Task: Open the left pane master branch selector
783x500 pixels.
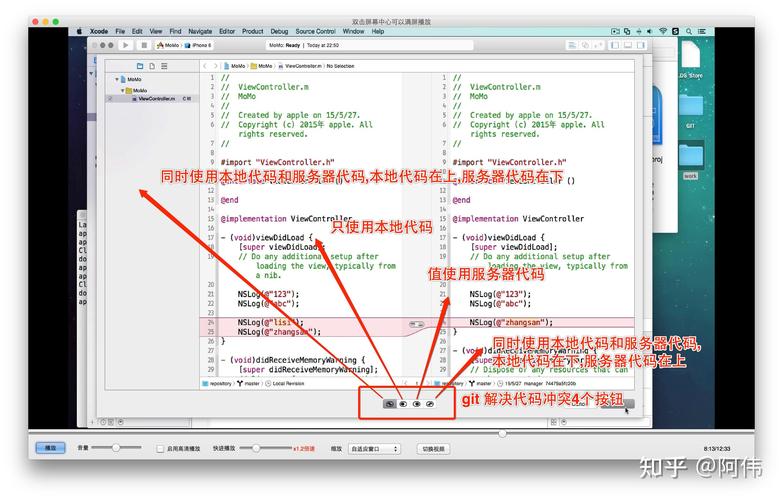Action: [249, 384]
